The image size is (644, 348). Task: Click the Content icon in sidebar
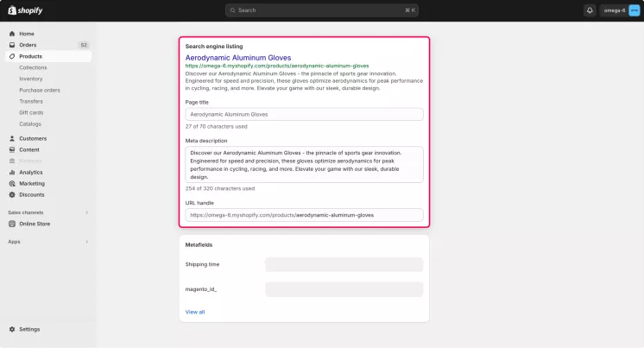pyautogui.click(x=12, y=149)
